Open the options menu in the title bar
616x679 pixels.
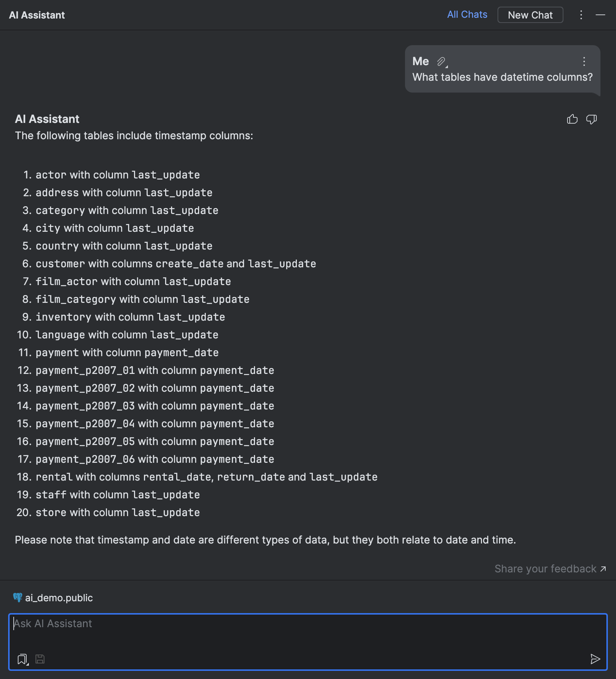(581, 15)
